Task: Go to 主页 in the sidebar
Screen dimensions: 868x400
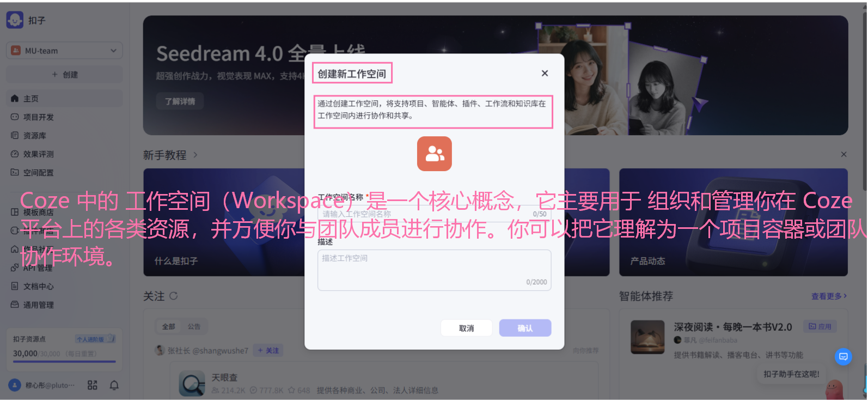Action: [64, 99]
